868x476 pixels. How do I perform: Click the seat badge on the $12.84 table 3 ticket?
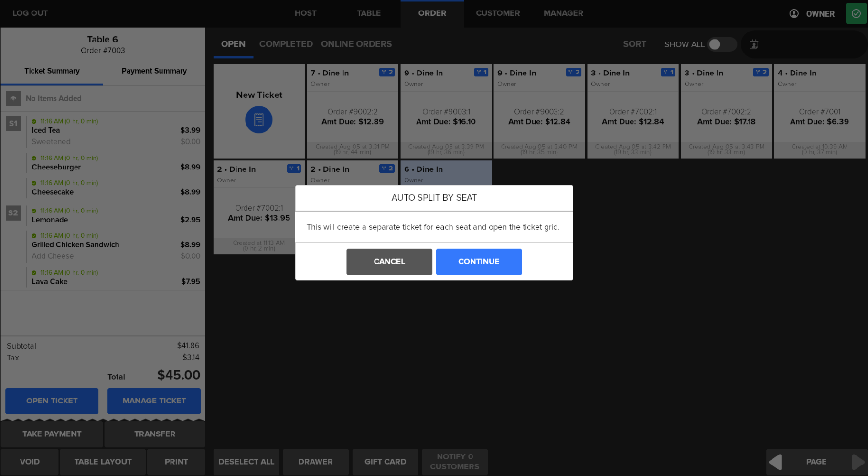668,72
